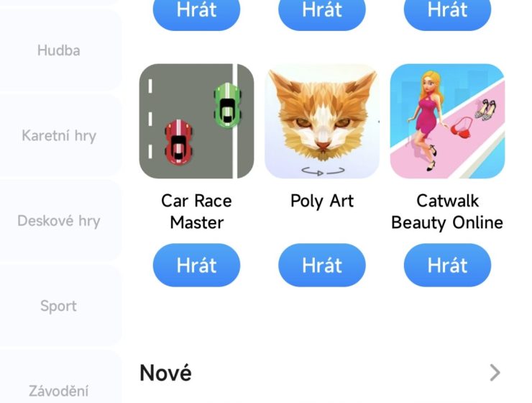This screenshot has width=532, height=403.
Task: Click the top-right partially visible Hrát button
Action: coord(447,14)
